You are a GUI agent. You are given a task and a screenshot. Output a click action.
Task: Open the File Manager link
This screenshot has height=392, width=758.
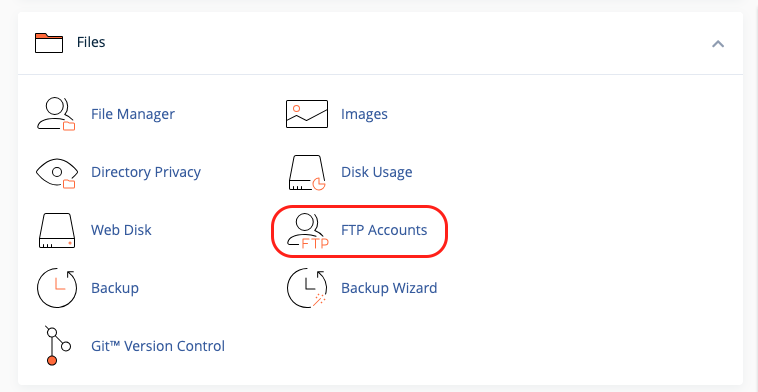point(133,114)
